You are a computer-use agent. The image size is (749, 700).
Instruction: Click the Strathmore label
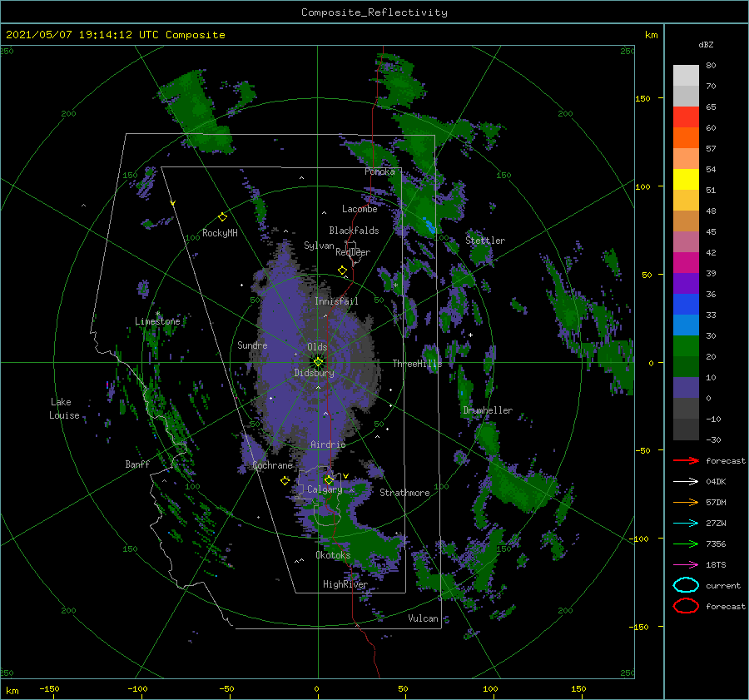(404, 493)
